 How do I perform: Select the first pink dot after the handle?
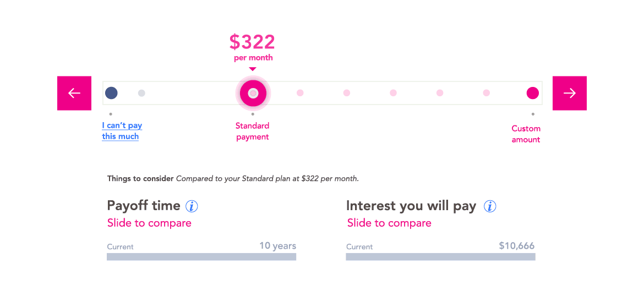pos(300,93)
